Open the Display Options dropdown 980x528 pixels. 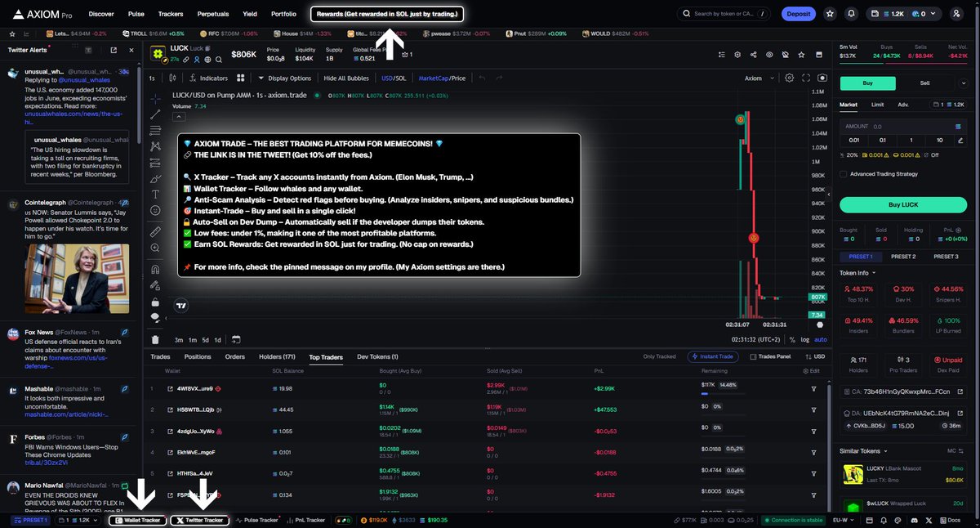(x=285, y=78)
